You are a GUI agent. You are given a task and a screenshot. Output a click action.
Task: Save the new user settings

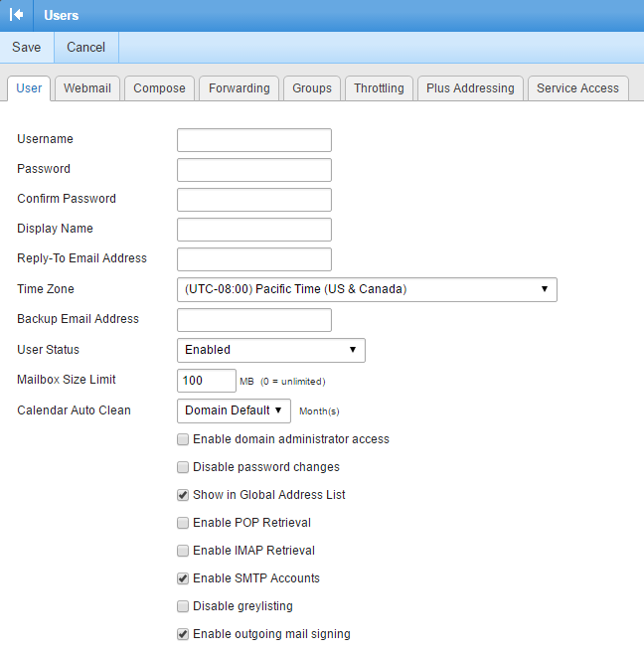tap(27, 47)
